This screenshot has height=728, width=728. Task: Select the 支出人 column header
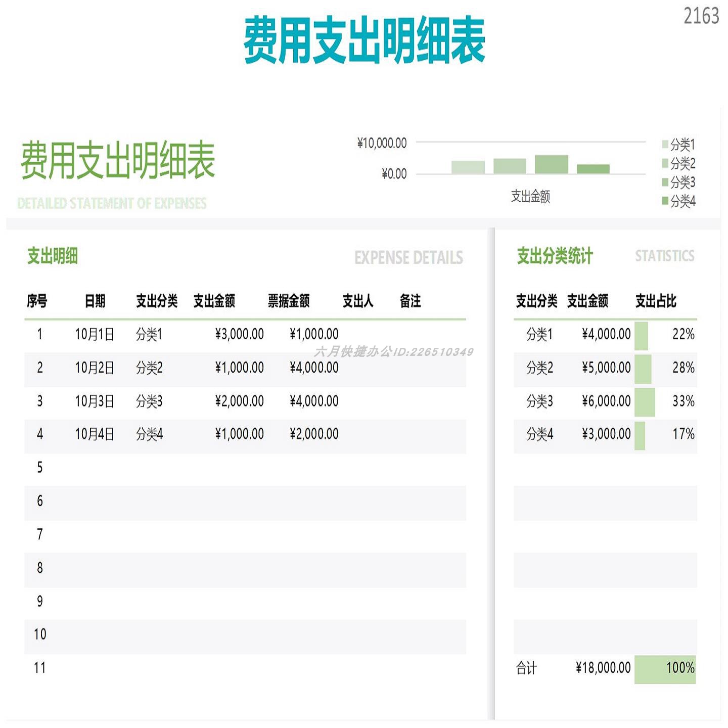pyautogui.click(x=358, y=301)
